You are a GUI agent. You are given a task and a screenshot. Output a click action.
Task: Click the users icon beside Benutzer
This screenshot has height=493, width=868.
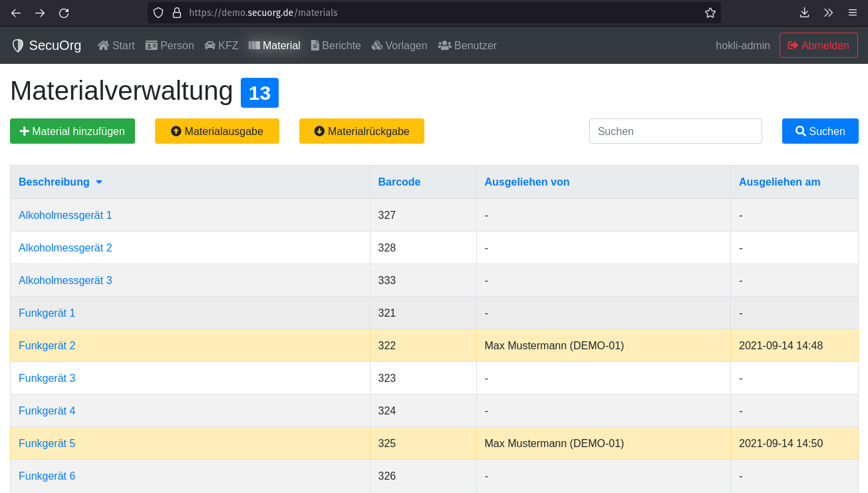[444, 45]
